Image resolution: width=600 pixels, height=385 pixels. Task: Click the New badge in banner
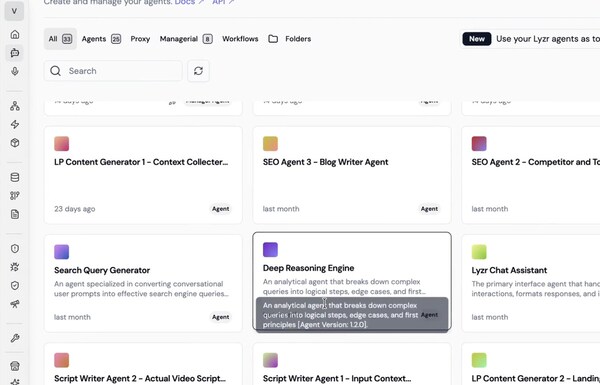476,39
